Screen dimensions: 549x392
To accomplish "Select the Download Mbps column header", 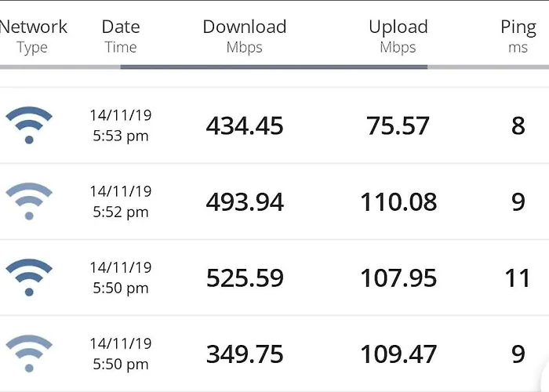I will pos(244,36).
